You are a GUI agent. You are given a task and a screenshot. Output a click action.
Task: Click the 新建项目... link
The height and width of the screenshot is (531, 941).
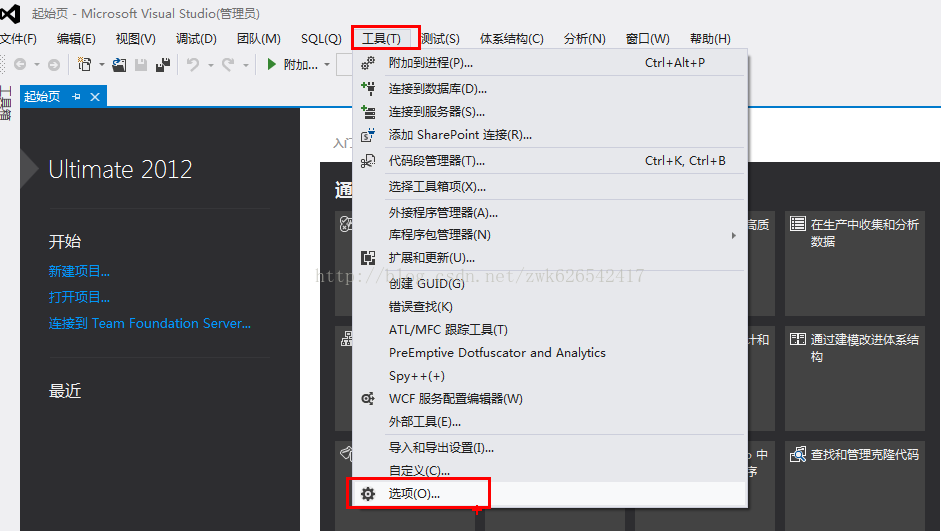click(79, 271)
